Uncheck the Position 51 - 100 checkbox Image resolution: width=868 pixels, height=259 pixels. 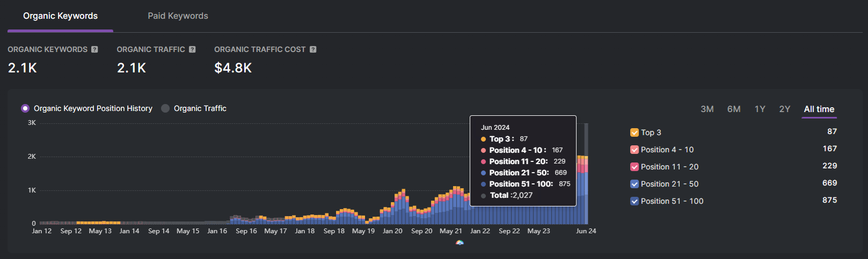click(634, 201)
